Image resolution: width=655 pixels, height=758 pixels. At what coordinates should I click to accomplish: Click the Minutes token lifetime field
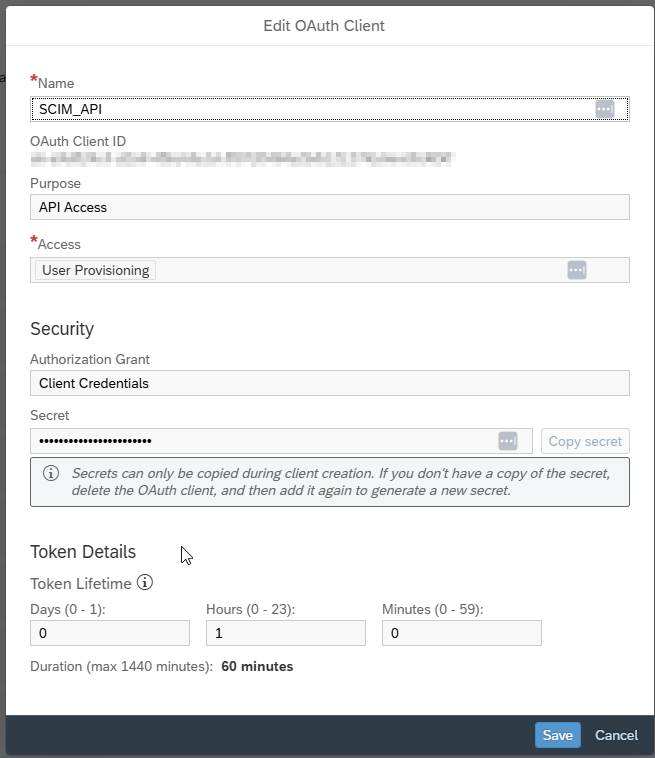click(x=462, y=633)
